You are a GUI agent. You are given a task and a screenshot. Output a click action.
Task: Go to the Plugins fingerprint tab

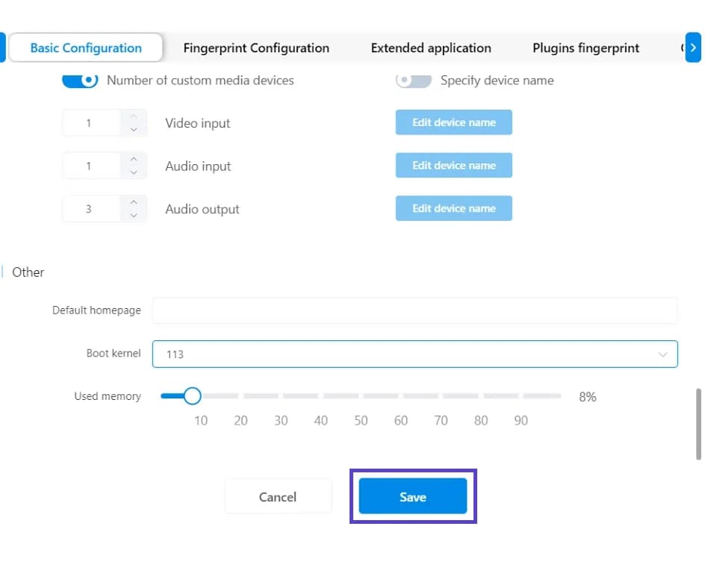[x=586, y=48]
